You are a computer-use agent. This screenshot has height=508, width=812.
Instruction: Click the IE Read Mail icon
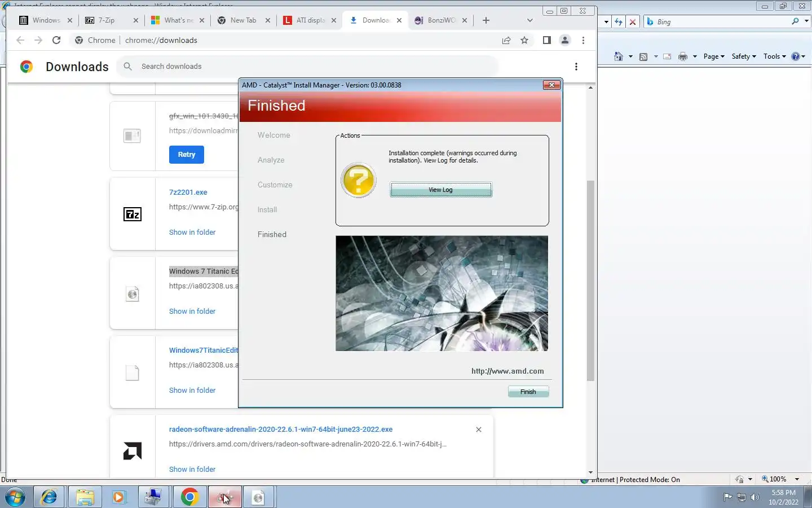[667, 56]
